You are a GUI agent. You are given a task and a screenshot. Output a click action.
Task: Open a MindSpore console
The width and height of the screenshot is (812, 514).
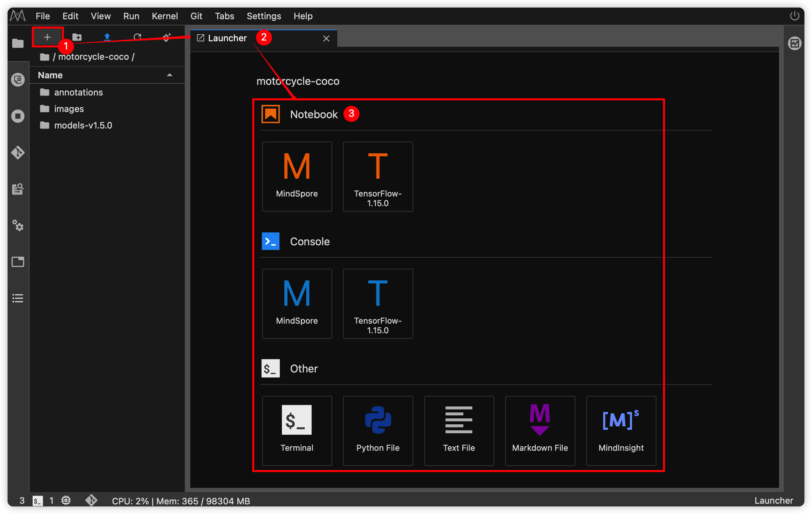[297, 304]
